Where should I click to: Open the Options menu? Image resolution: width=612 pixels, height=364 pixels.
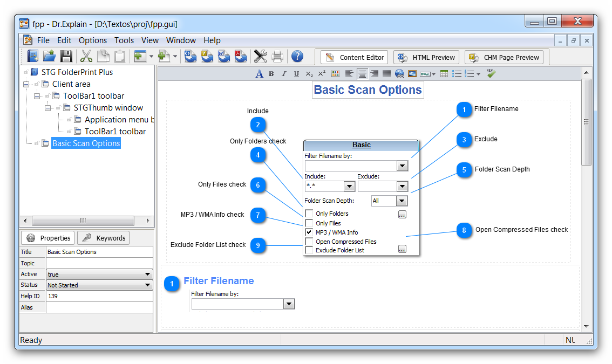(93, 40)
